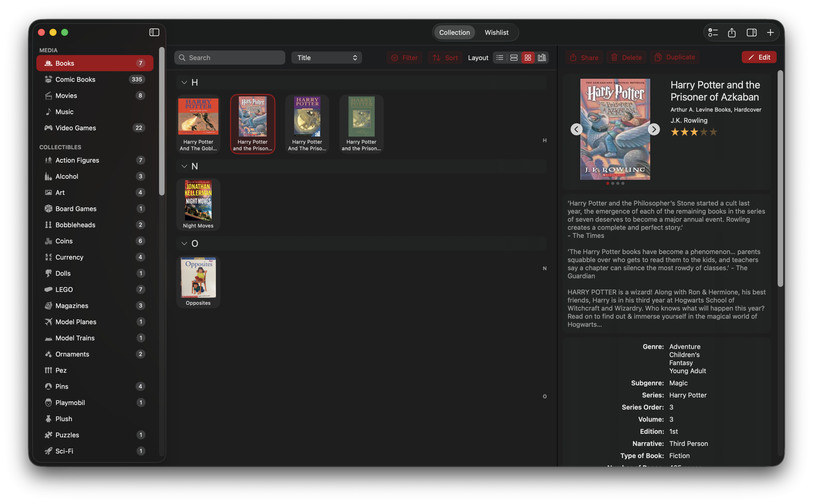Collapse the H section

(x=184, y=82)
